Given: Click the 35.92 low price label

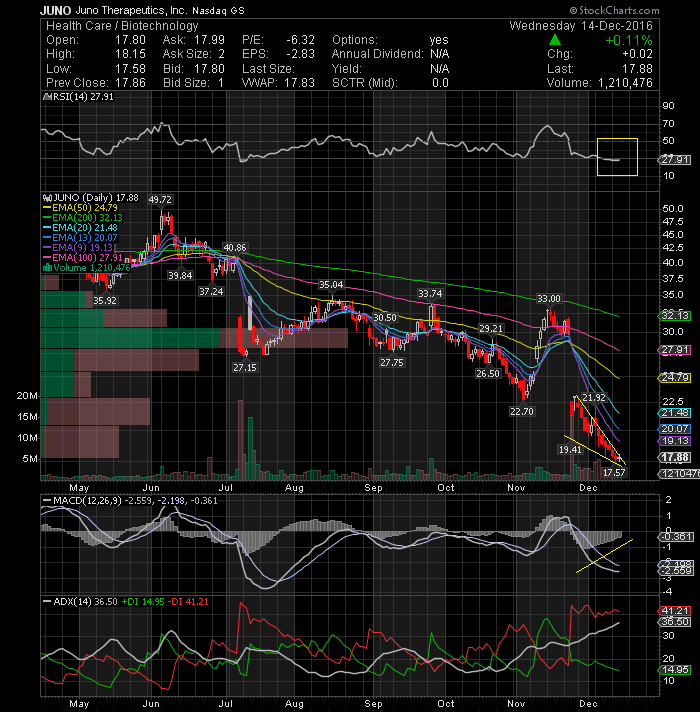Looking at the screenshot, I should pyautogui.click(x=105, y=301).
